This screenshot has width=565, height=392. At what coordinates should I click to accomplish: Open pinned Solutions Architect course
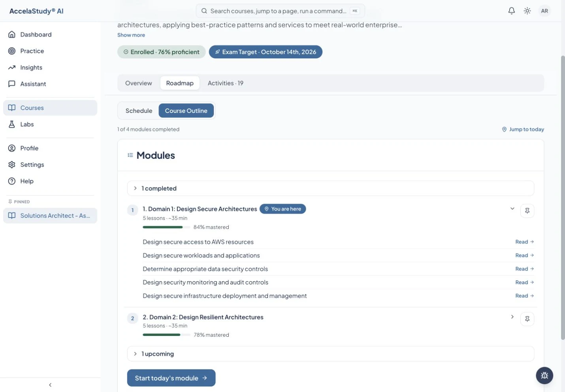click(x=50, y=216)
